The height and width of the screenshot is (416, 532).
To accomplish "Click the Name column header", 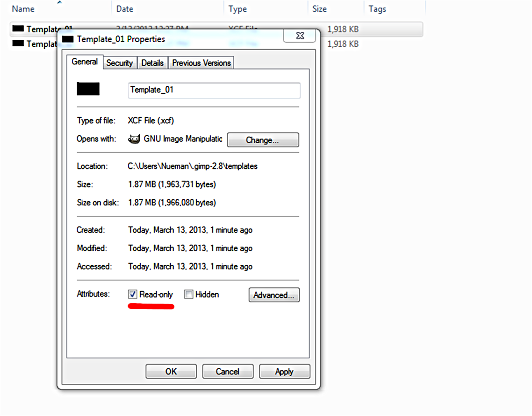I will (x=23, y=8).
